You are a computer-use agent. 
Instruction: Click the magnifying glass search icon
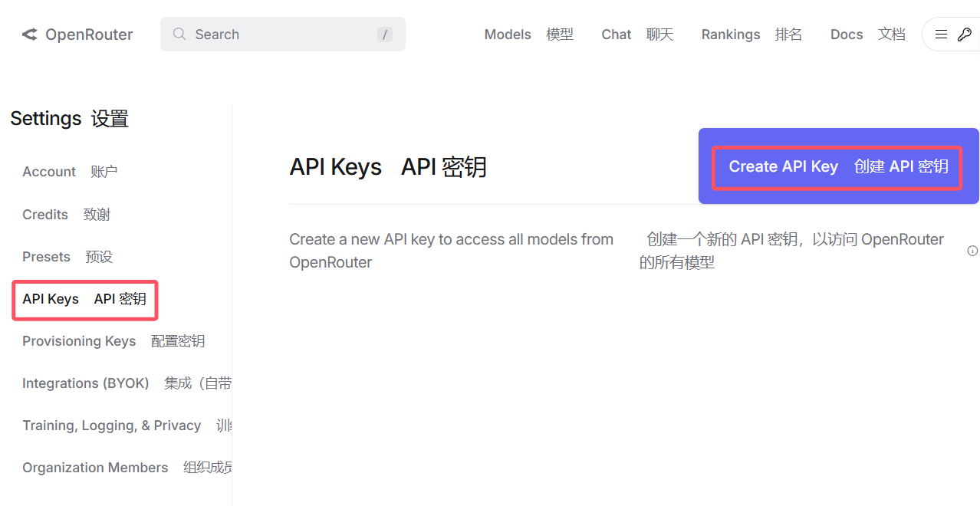179,34
